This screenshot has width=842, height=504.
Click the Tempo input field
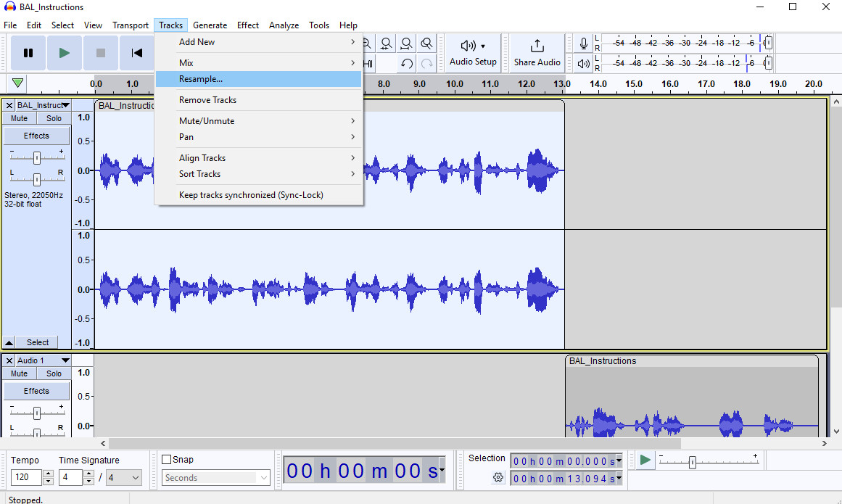pyautogui.click(x=26, y=477)
